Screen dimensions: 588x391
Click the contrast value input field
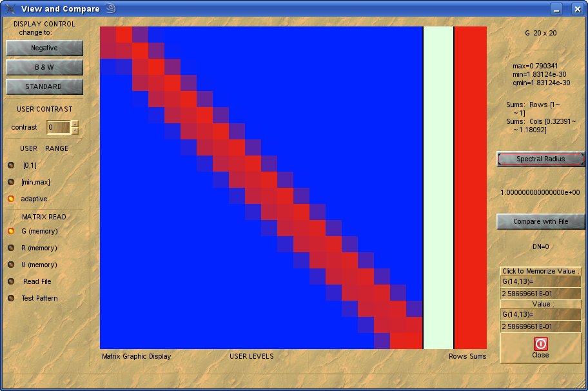point(58,128)
